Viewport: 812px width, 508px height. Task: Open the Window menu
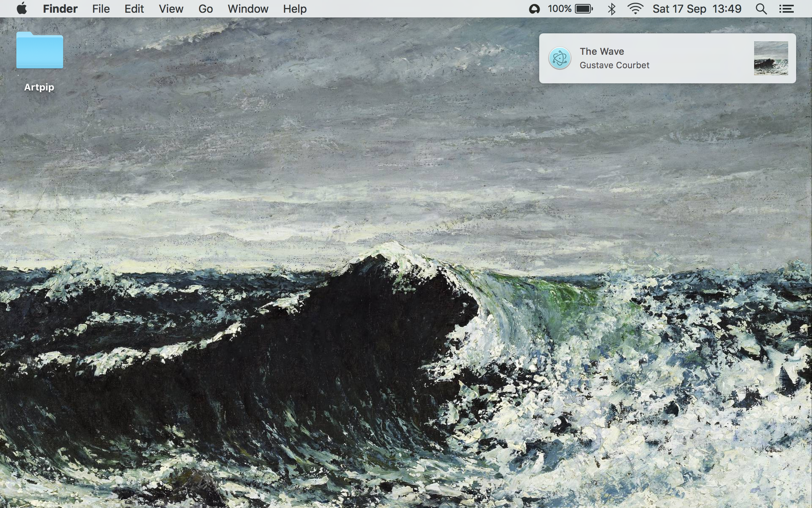(248, 9)
